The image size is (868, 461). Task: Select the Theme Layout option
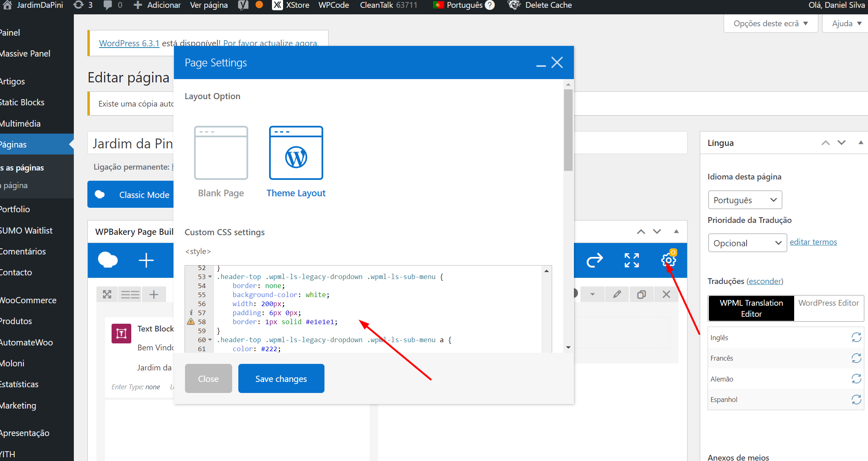pyautogui.click(x=296, y=162)
